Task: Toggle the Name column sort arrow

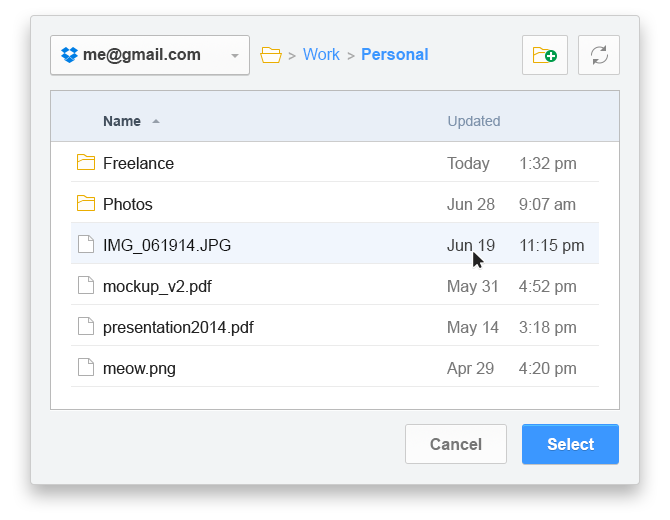Action: tap(156, 121)
